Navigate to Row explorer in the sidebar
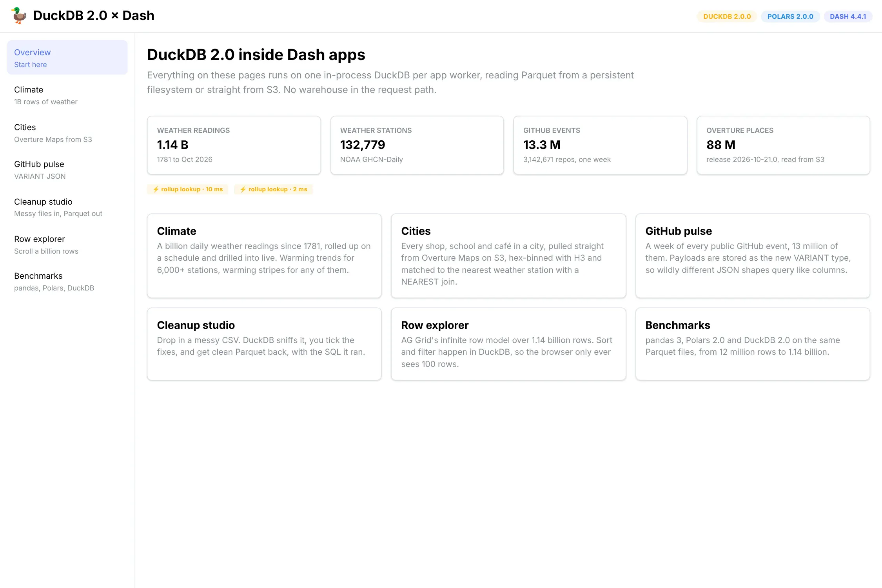Screen dimensions: 882x588 point(67,245)
